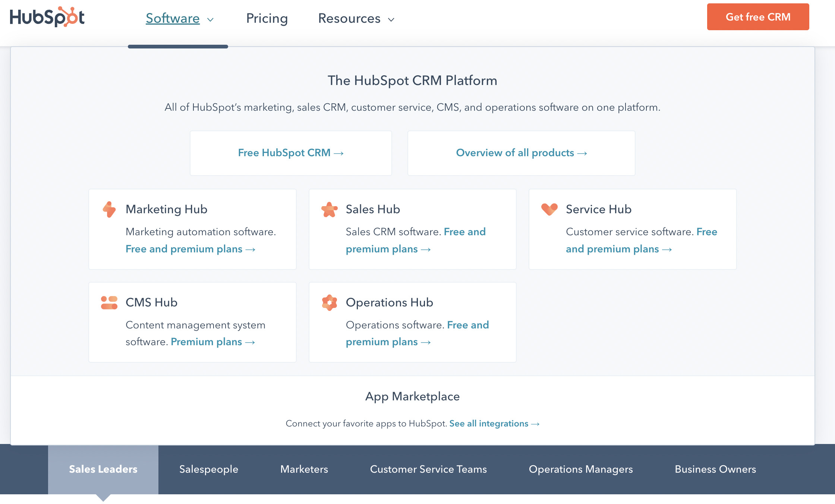This screenshot has width=835, height=504.
Task: Open Overview of all products
Action: [x=521, y=153]
